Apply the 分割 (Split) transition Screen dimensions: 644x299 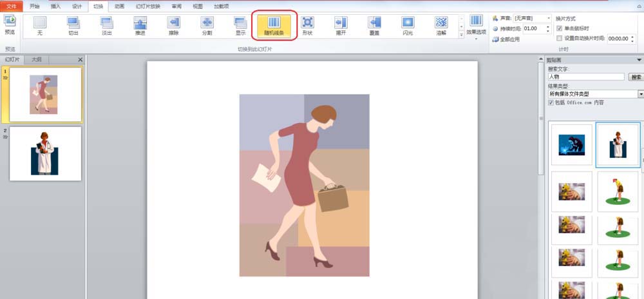pyautogui.click(x=207, y=26)
